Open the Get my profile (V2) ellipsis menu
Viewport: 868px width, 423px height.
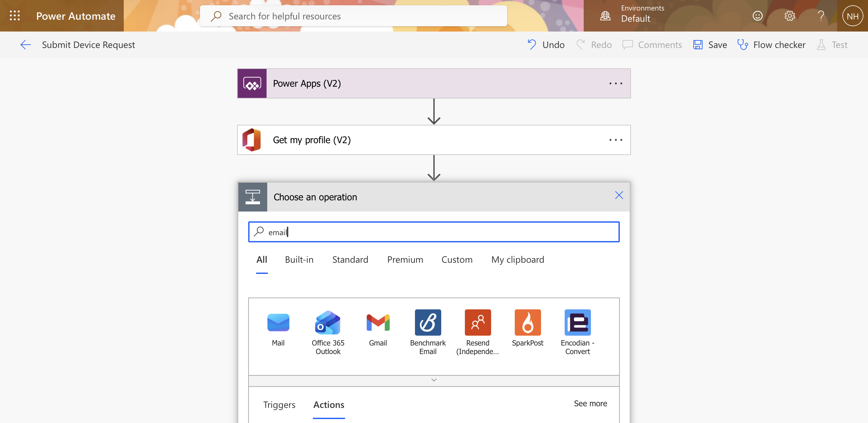coord(616,140)
